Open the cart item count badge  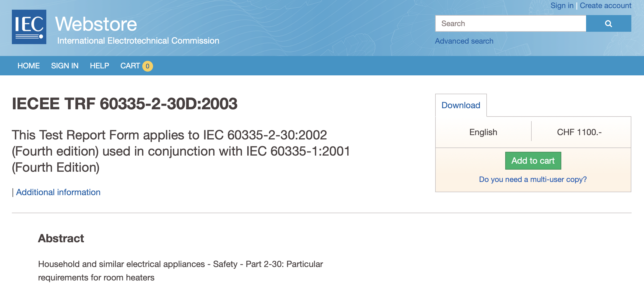coord(147,66)
